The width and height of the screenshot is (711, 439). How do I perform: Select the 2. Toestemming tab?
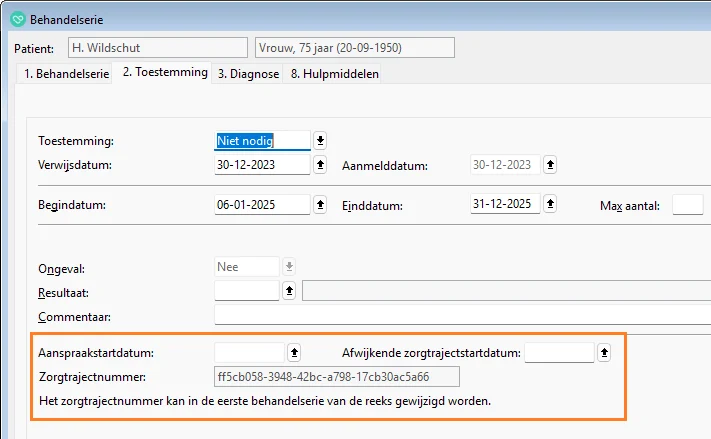(x=165, y=72)
